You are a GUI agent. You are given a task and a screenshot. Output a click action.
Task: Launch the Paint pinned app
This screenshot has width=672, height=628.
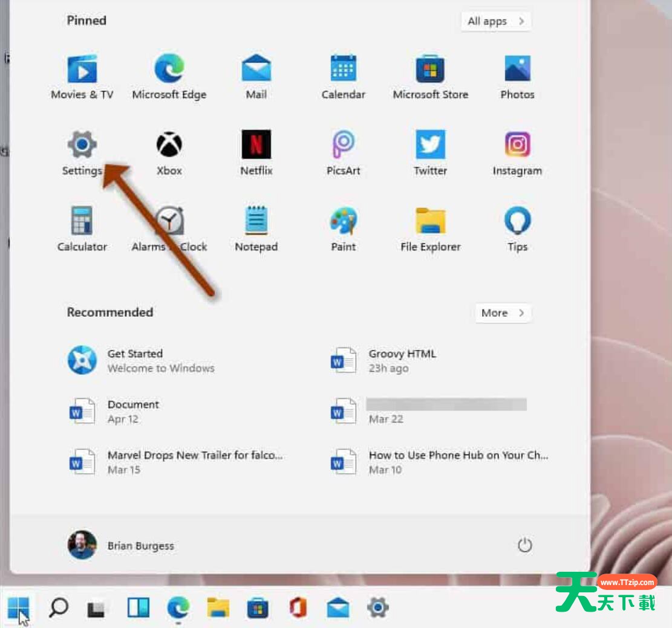[344, 229]
